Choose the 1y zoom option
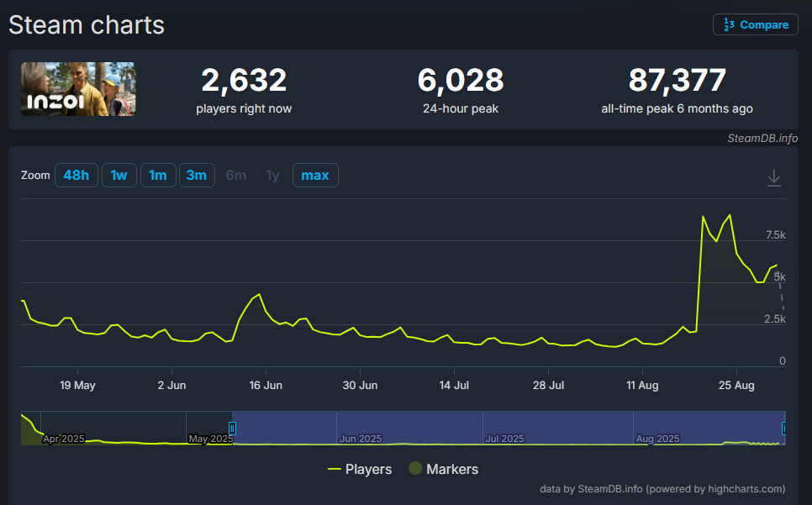The image size is (812, 505). (x=273, y=176)
